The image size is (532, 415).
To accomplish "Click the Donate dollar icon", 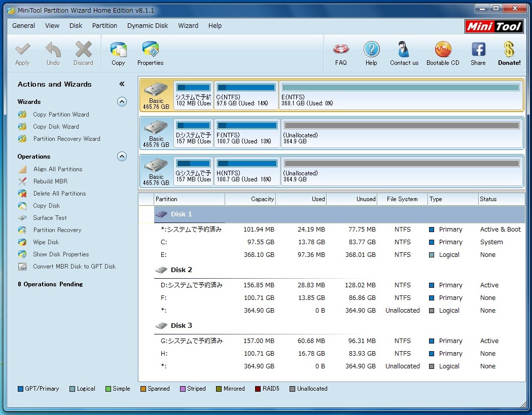I will (x=509, y=49).
